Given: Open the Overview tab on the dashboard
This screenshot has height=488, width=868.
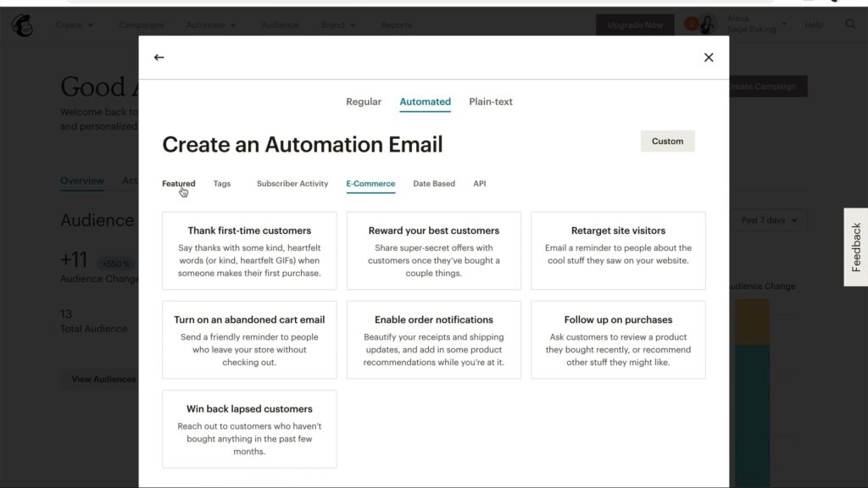Looking at the screenshot, I should pyautogui.click(x=82, y=181).
